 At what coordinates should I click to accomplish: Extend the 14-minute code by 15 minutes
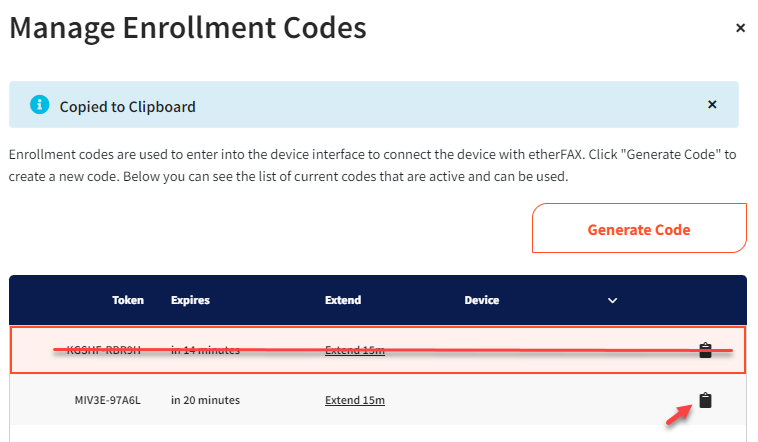pyautogui.click(x=355, y=350)
